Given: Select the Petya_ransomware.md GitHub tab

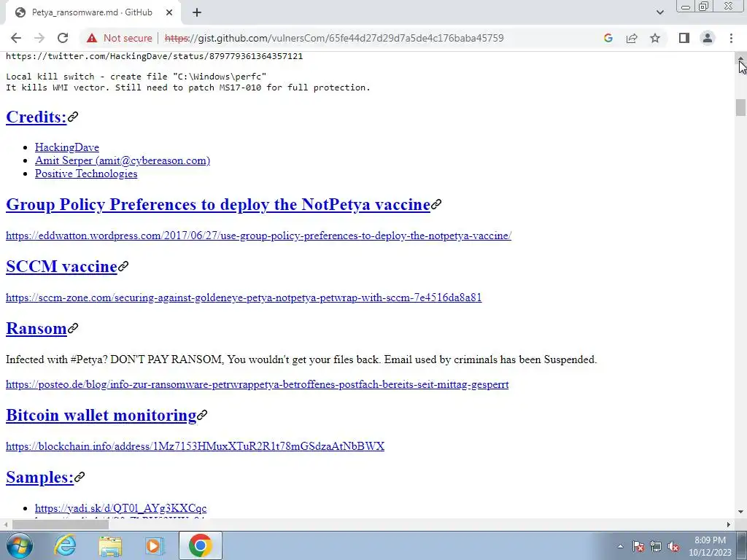Looking at the screenshot, I should 92,12.
